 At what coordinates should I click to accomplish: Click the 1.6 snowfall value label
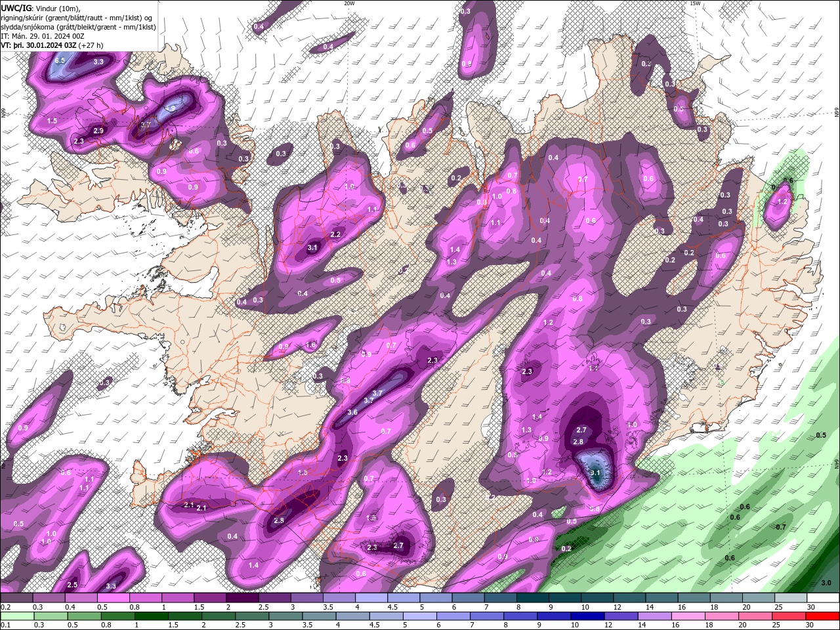[311, 345]
